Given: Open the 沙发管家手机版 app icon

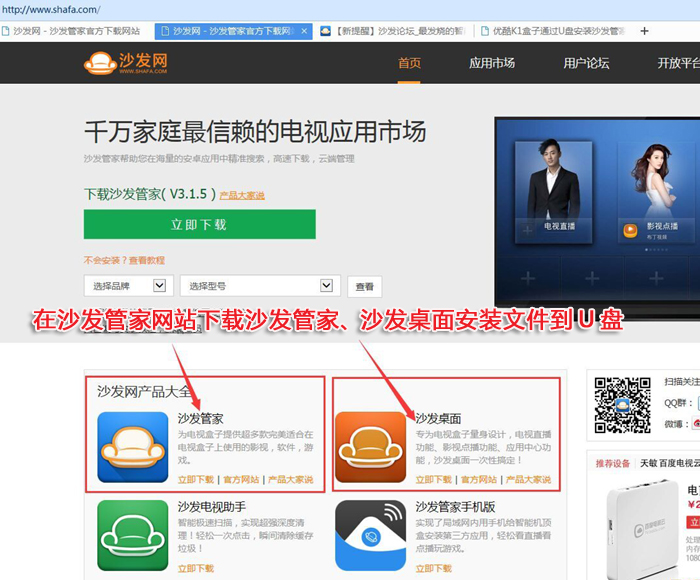Looking at the screenshot, I should [x=370, y=535].
